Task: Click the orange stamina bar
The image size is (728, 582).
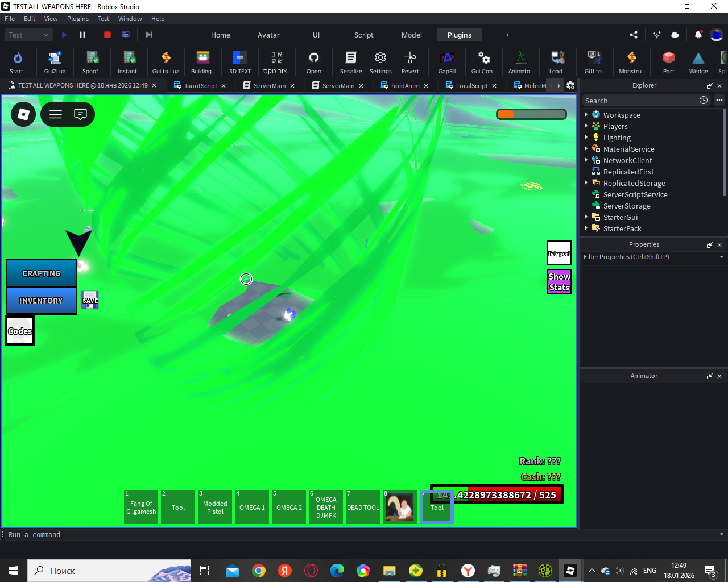Action: [x=531, y=114]
